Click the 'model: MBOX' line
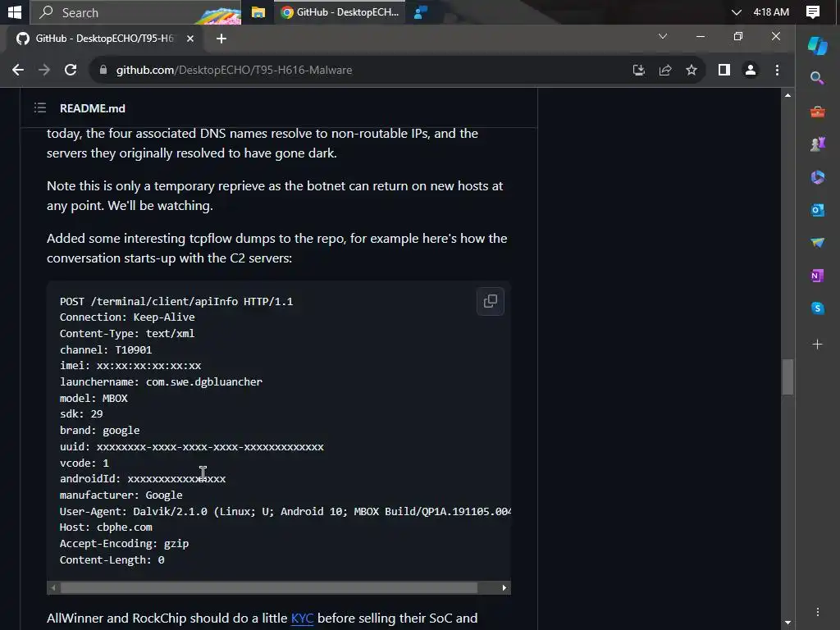This screenshot has height=630, width=840. [94, 398]
